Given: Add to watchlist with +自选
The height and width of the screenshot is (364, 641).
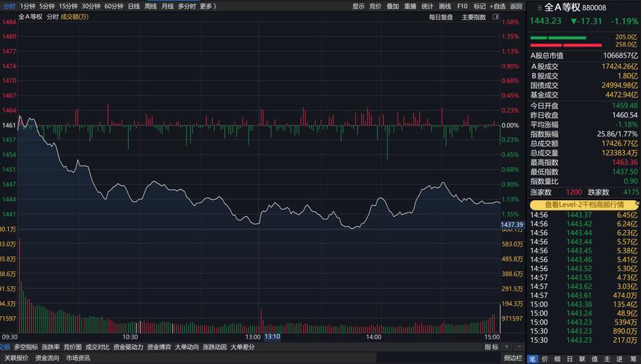Looking at the screenshot, I should tap(498, 6).
